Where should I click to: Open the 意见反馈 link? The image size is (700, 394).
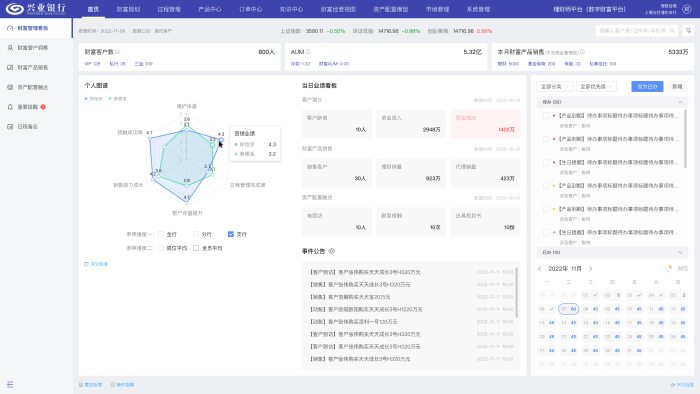(x=93, y=385)
